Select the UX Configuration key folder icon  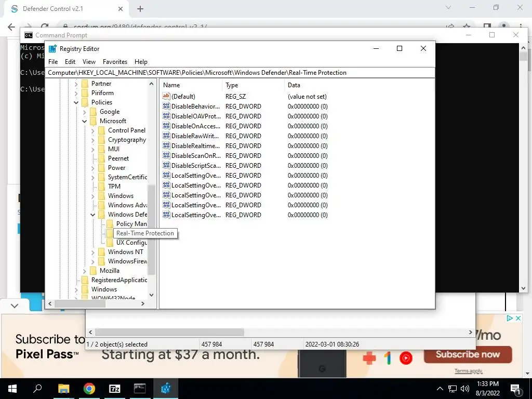110,243
